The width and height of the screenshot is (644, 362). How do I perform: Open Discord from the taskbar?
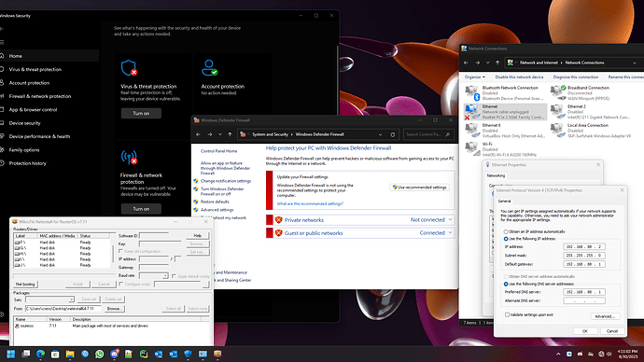tap(114, 354)
